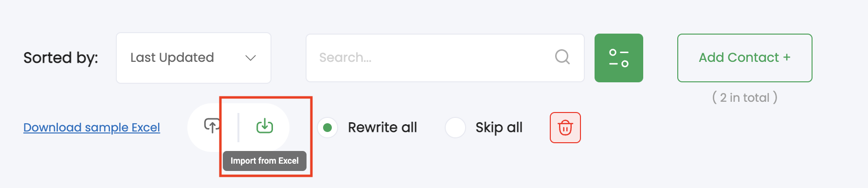Click the cloud upload export icon
This screenshot has height=188, width=868.
coord(212,126)
